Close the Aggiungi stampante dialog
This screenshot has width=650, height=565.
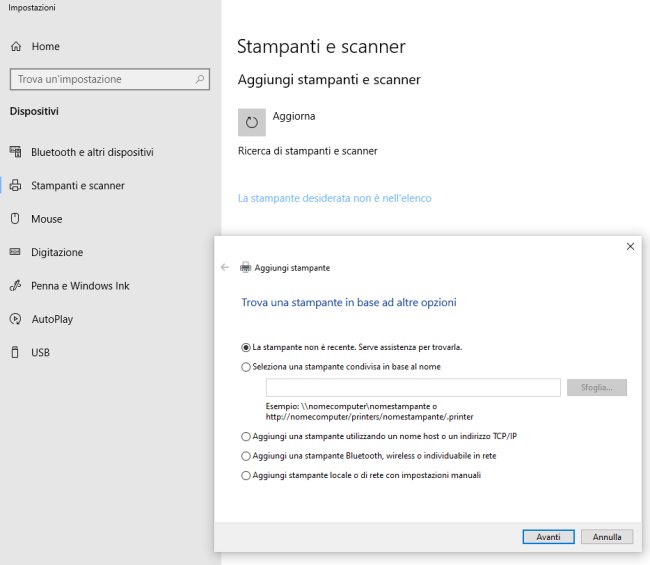coord(630,247)
